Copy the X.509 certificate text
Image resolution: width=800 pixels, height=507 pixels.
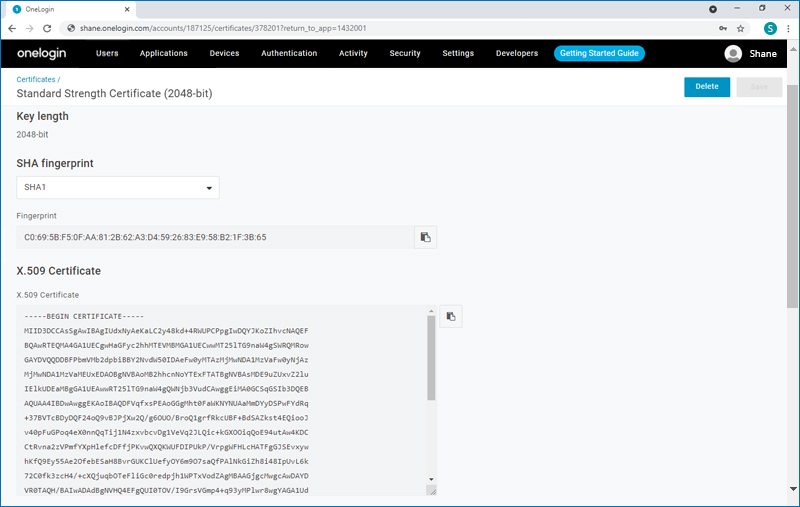pyautogui.click(x=450, y=316)
